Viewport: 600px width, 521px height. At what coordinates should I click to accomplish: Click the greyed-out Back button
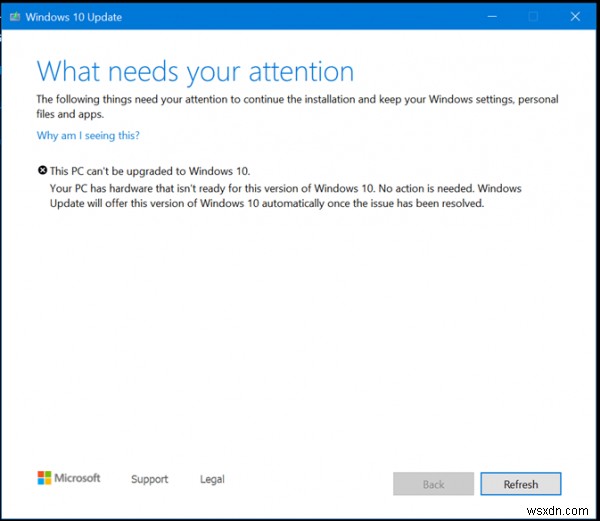434,484
